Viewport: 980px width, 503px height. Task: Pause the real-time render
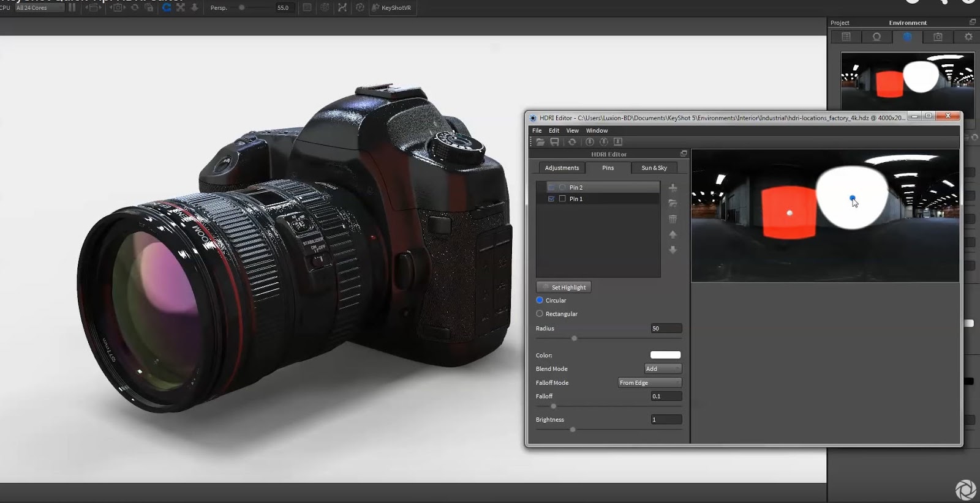pyautogui.click(x=72, y=7)
